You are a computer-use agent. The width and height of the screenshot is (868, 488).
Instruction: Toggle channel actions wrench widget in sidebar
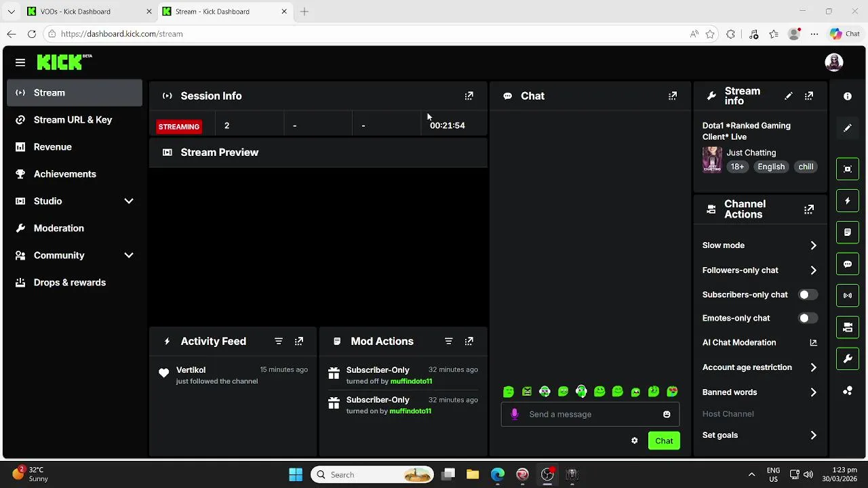(x=847, y=359)
